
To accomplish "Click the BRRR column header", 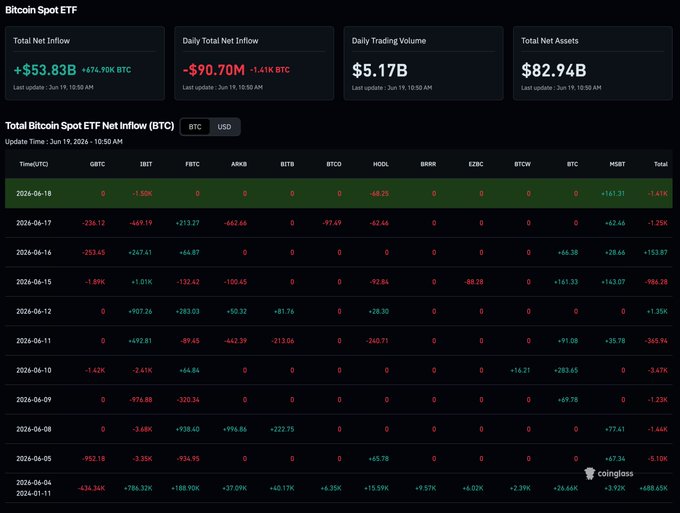I will click(x=428, y=164).
